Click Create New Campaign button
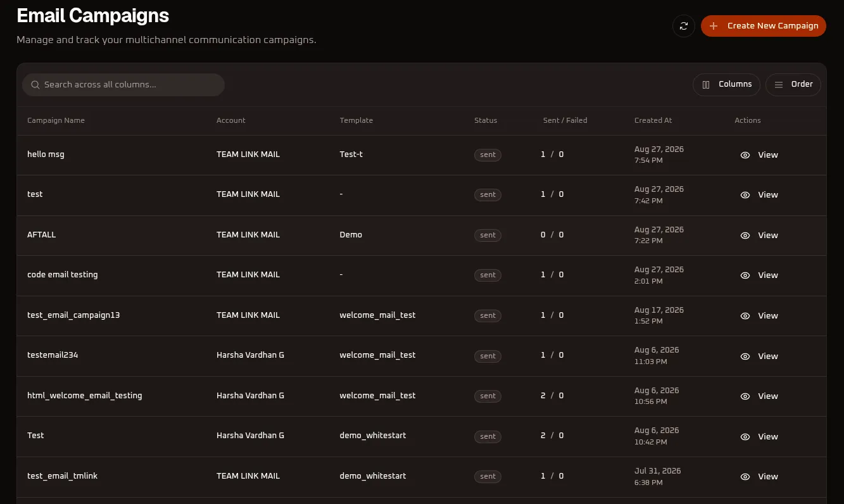Viewport: 844px width, 504px height. coord(764,26)
